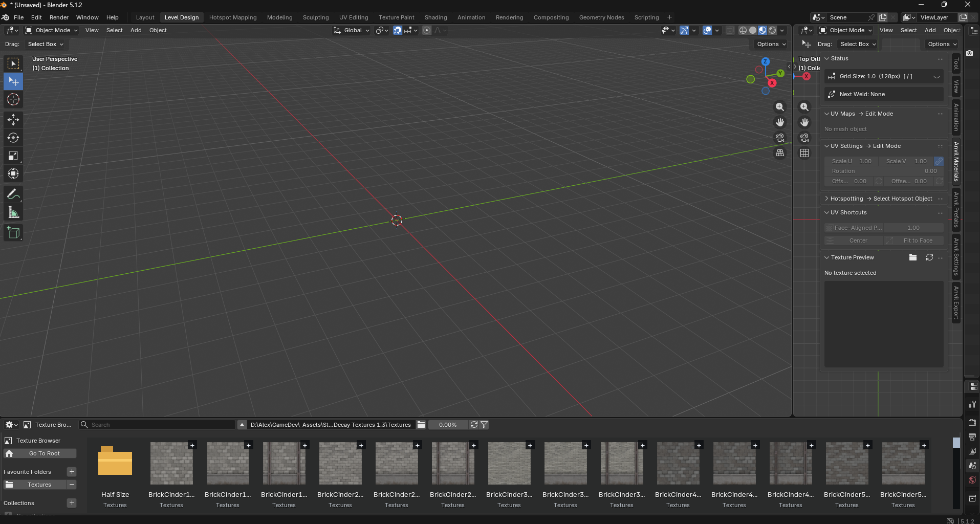Add a Favourite Folder with plus icon

coord(72,472)
